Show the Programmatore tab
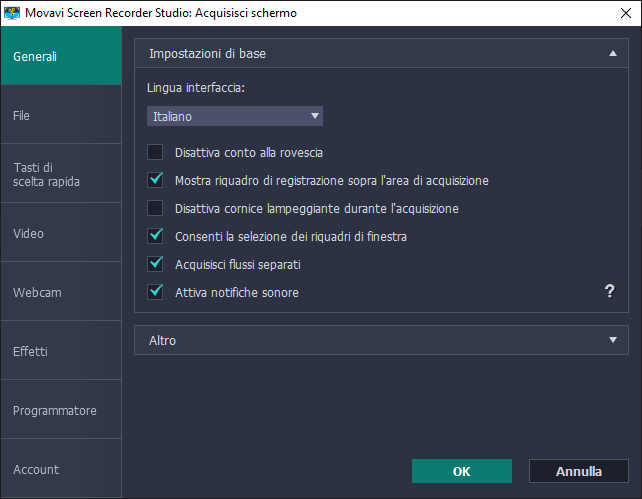 click(60, 410)
